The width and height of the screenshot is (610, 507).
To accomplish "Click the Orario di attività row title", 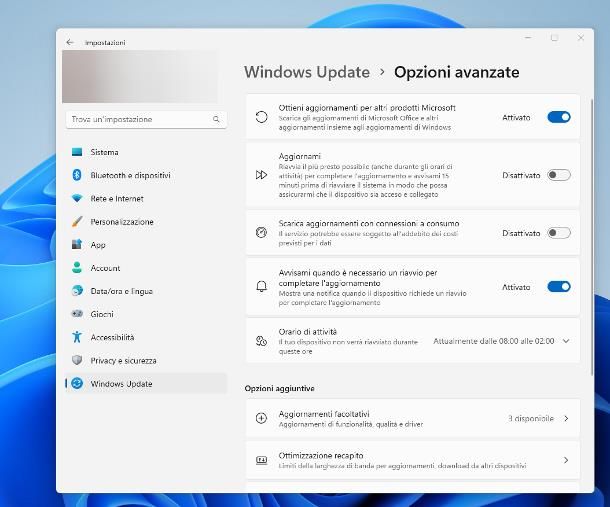I will coord(307,332).
